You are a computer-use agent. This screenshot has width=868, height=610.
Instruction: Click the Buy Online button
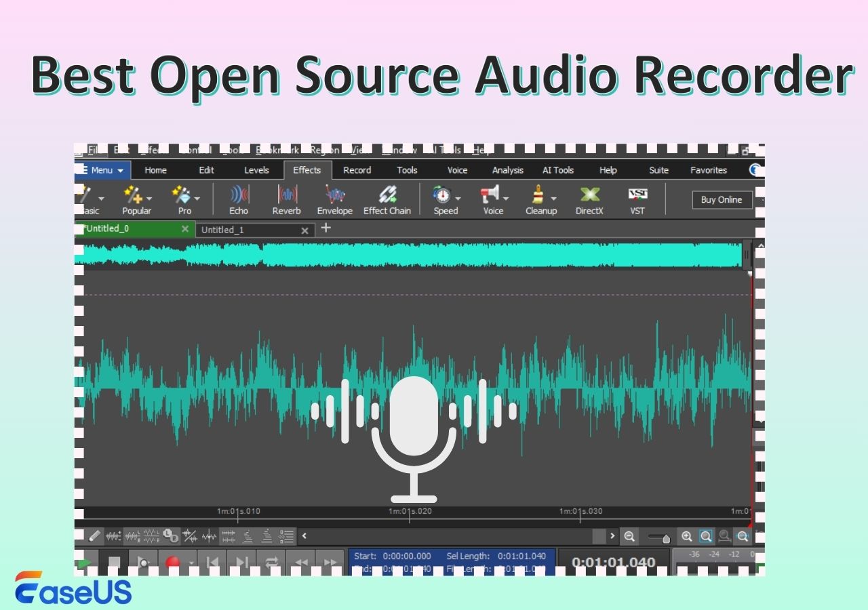[x=721, y=200]
